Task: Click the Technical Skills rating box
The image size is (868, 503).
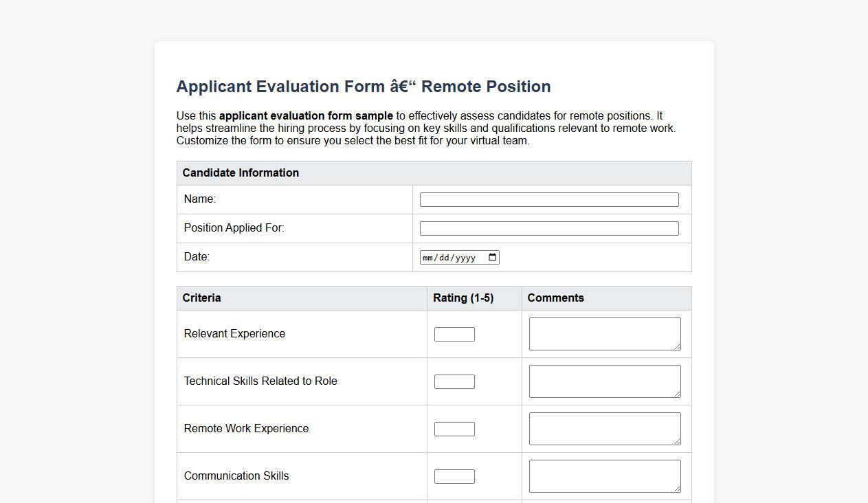Action: [454, 381]
